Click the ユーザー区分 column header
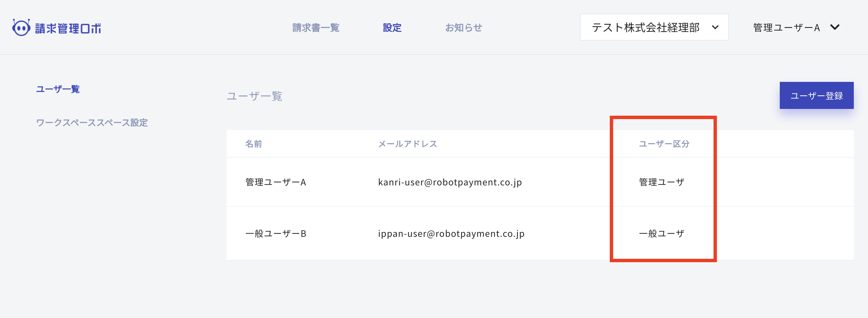This screenshot has width=868, height=318. 664,144
